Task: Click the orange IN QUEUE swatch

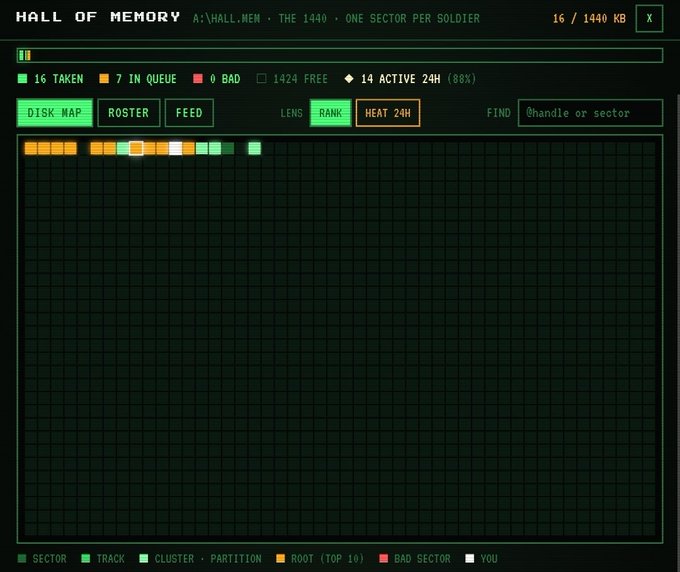Action: click(x=104, y=78)
